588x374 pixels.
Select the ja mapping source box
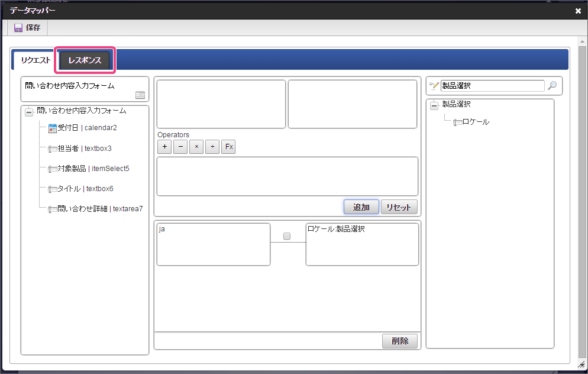(x=214, y=244)
